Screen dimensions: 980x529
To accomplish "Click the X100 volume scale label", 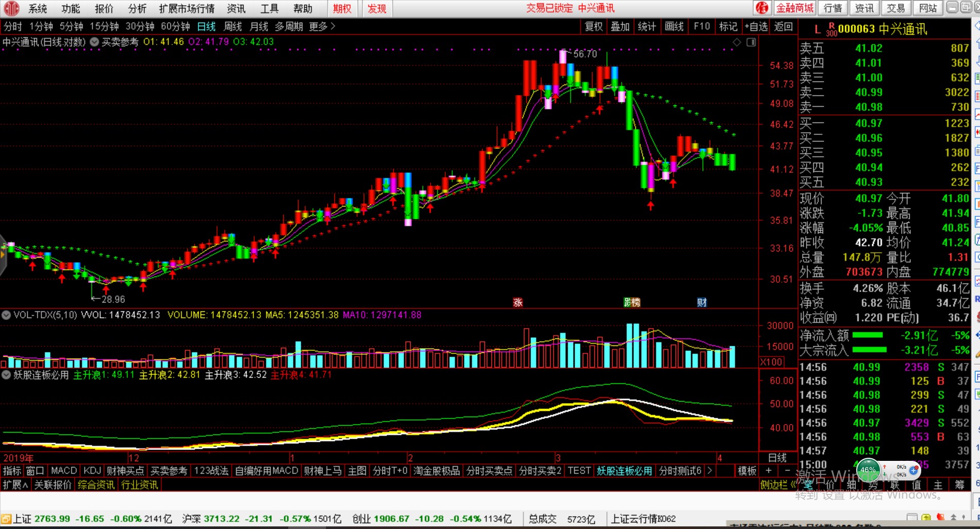I will [772, 362].
